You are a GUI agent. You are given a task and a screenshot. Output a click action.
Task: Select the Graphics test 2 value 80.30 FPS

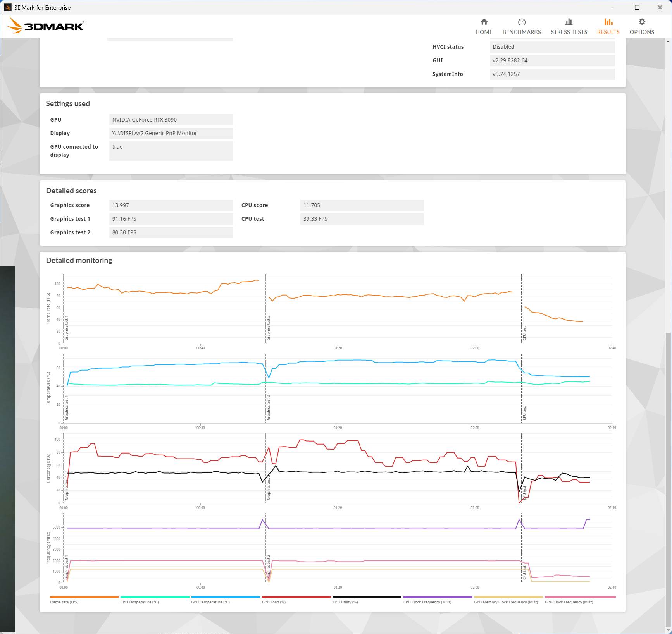[x=171, y=232]
